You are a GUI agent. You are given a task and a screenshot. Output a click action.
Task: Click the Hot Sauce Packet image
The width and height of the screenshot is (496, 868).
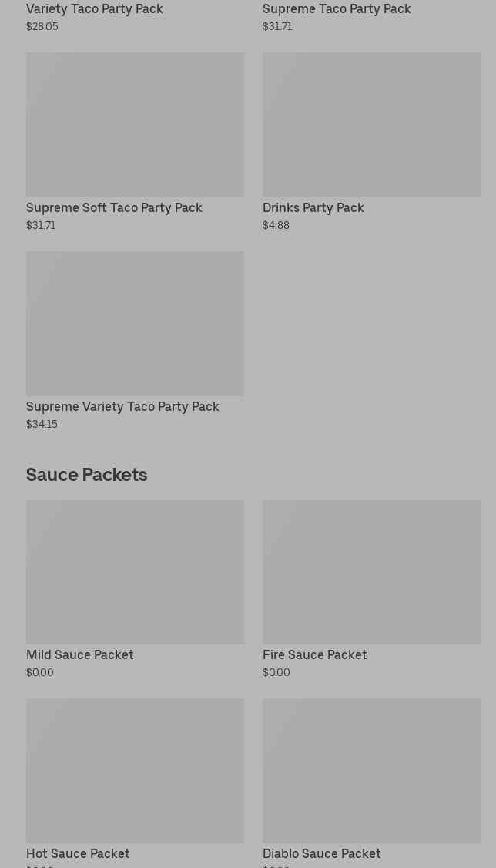point(135,771)
